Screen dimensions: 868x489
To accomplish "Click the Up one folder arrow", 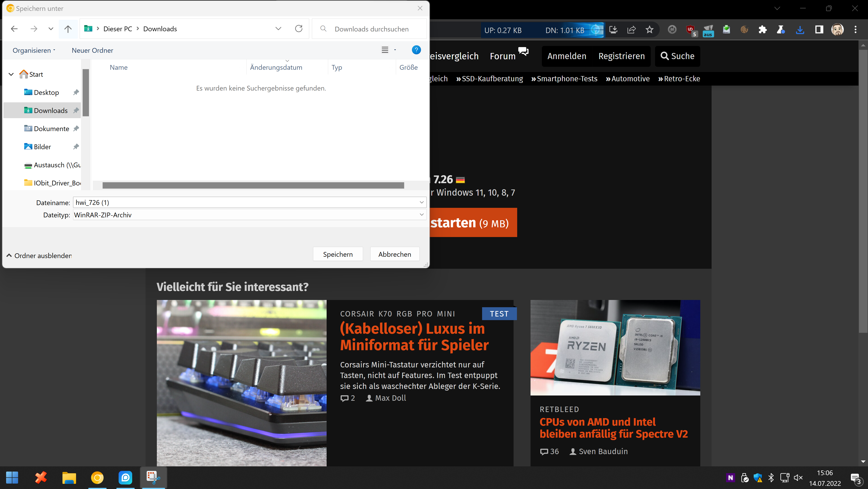I will tap(68, 29).
